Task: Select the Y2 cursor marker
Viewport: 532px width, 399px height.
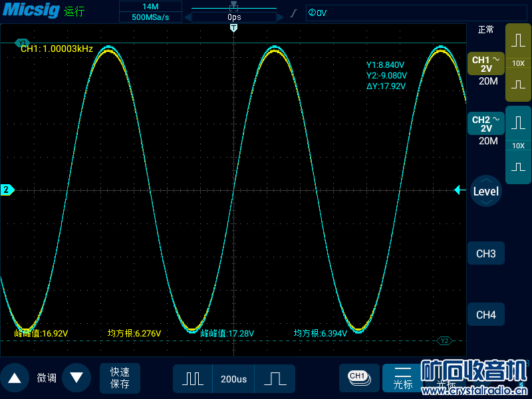Action: [444, 340]
